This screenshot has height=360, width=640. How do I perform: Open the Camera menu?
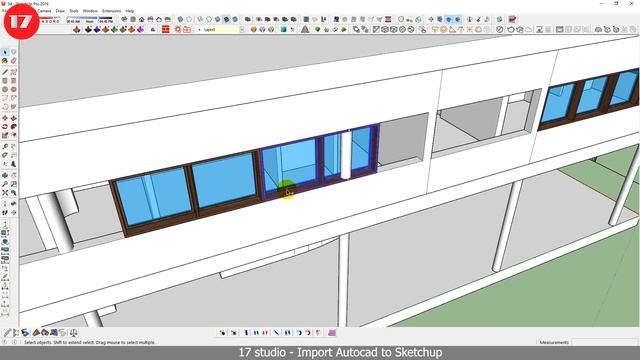pyautogui.click(x=44, y=11)
